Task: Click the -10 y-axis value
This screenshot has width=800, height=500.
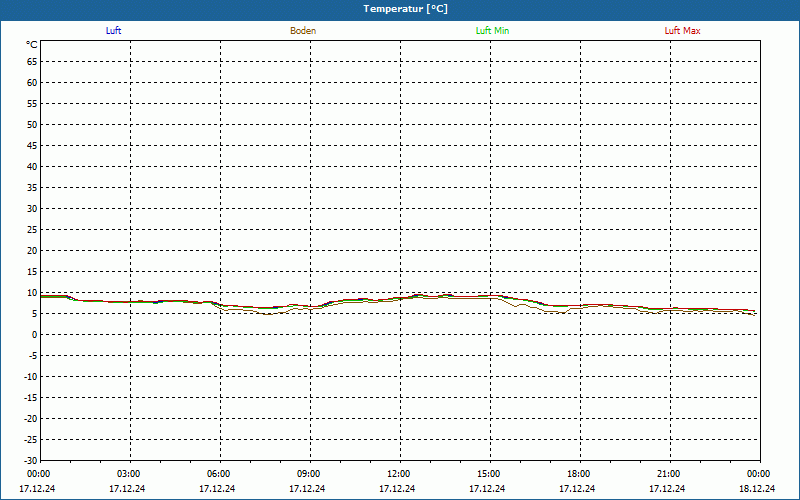Action: click(31, 377)
